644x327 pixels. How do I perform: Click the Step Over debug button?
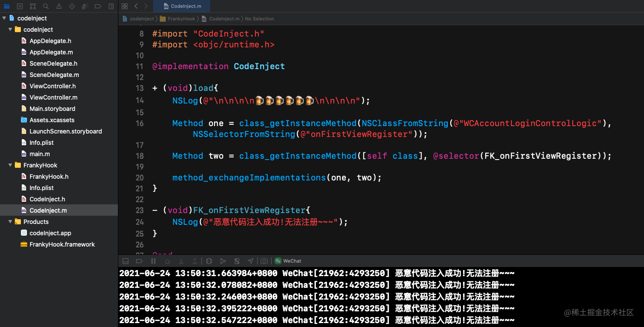click(x=167, y=261)
